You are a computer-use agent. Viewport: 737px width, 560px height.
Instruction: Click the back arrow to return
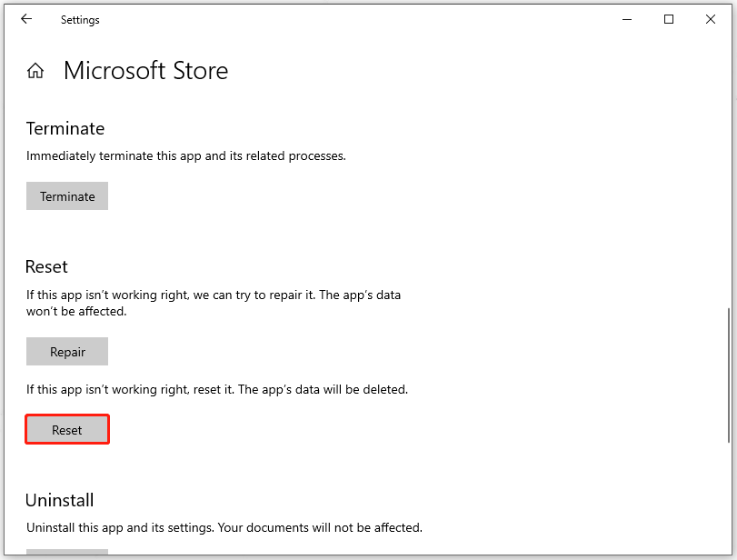point(25,18)
